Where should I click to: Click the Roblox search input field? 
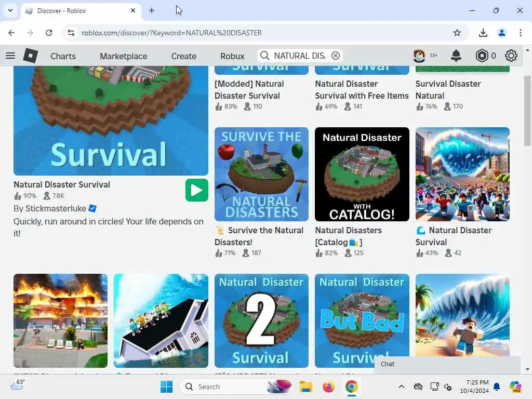point(299,56)
